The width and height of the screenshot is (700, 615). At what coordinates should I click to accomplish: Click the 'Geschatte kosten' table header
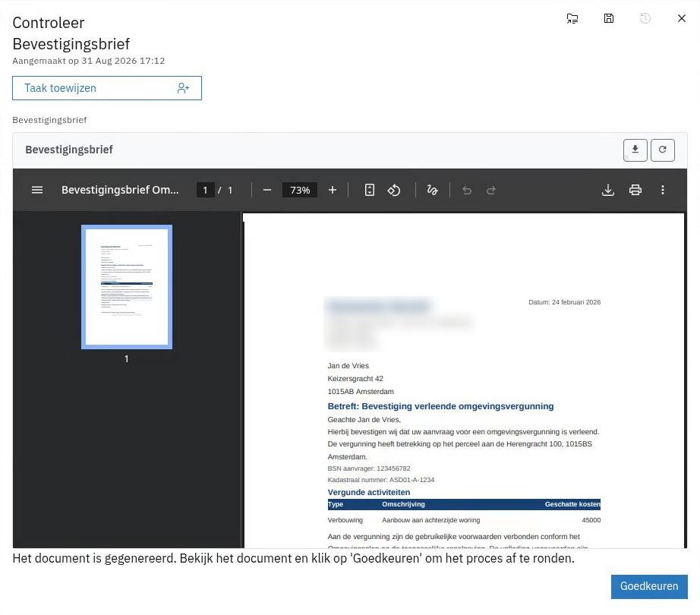pos(572,504)
